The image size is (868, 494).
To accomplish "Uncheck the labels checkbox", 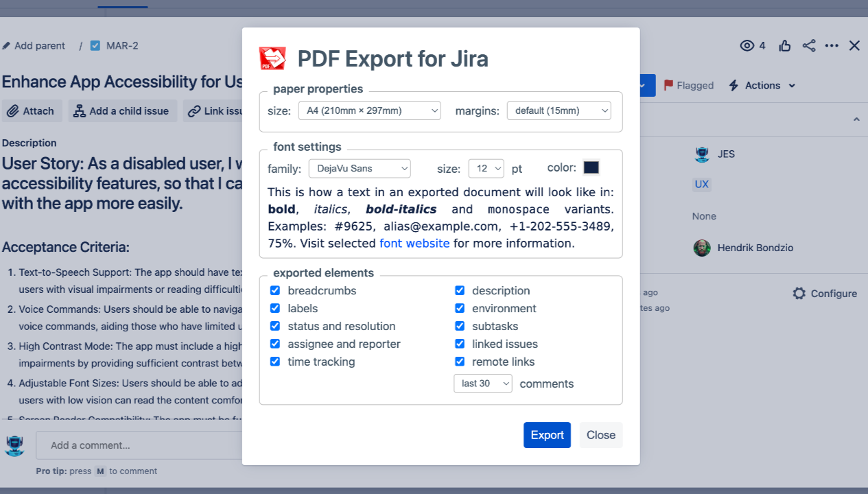I will tap(275, 309).
